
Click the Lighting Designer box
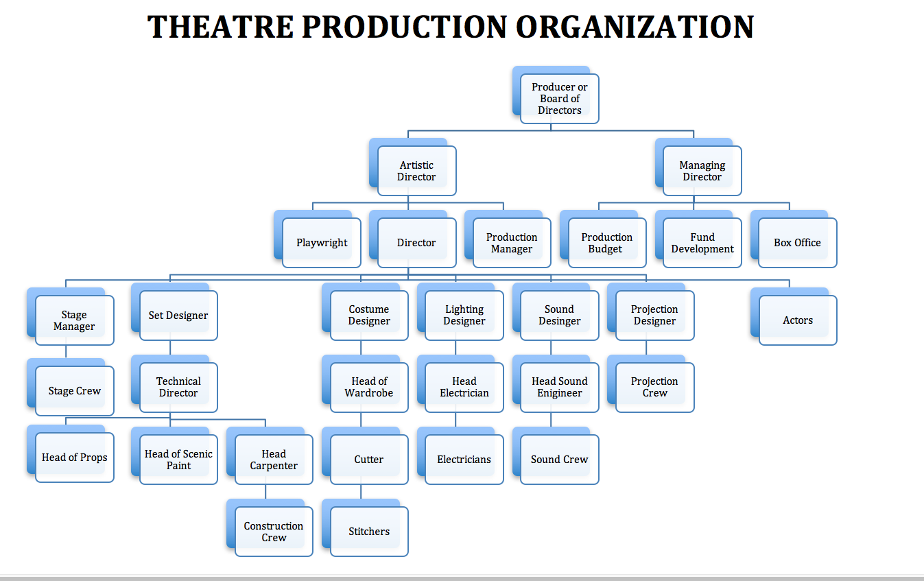[x=464, y=316]
